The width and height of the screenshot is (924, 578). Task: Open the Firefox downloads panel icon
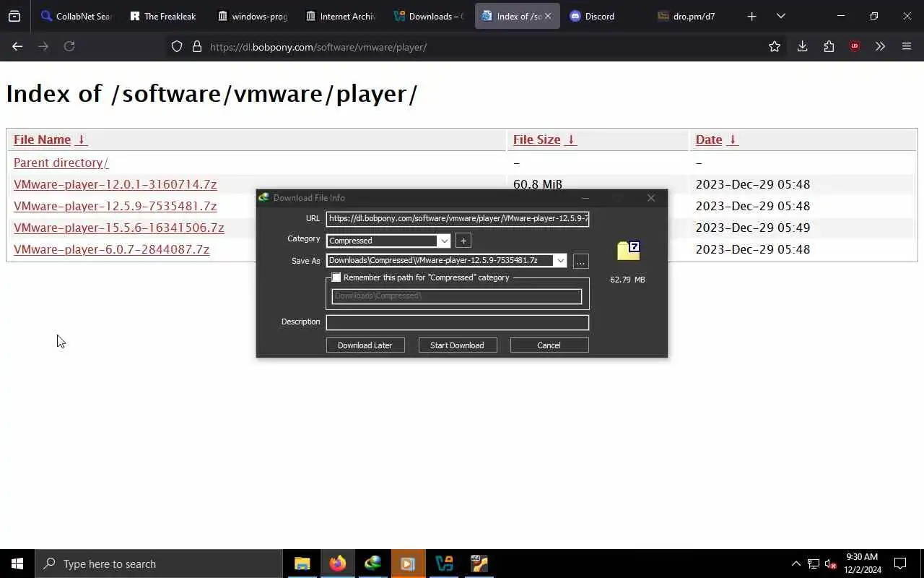pyautogui.click(x=802, y=46)
